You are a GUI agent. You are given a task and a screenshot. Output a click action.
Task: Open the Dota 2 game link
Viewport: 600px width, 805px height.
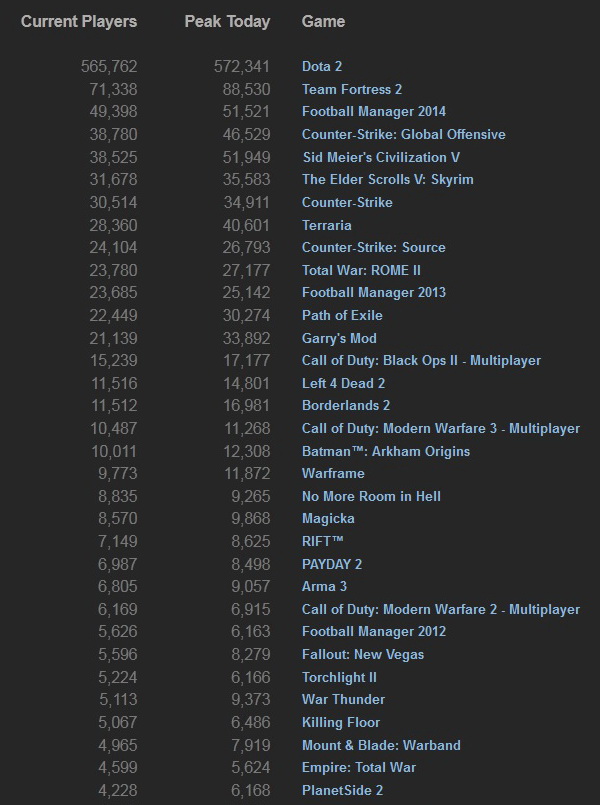click(x=322, y=67)
